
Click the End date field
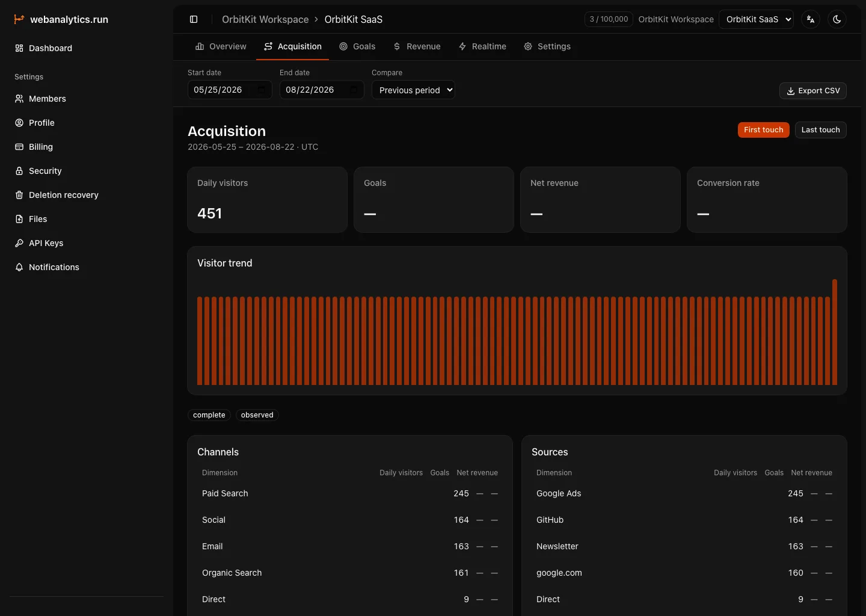click(x=322, y=90)
